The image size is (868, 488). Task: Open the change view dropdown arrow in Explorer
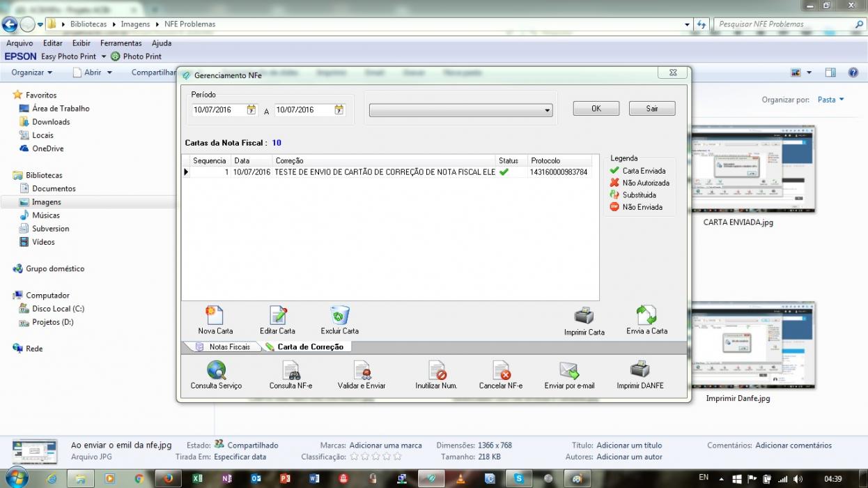tap(809, 73)
